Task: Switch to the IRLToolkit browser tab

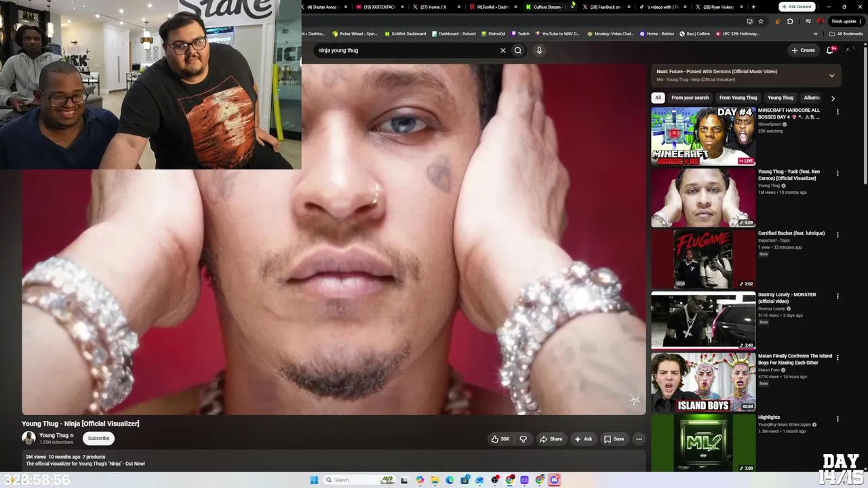Action: coord(494,7)
